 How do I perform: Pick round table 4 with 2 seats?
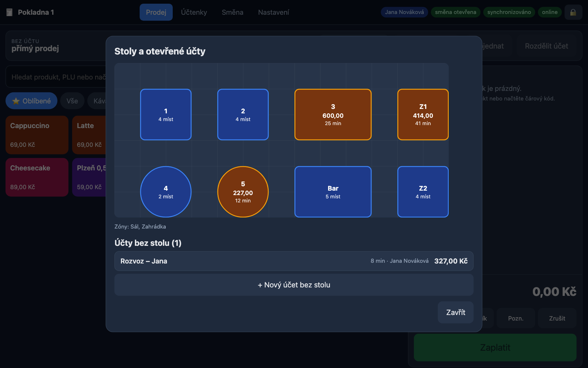(x=166, y=192)
